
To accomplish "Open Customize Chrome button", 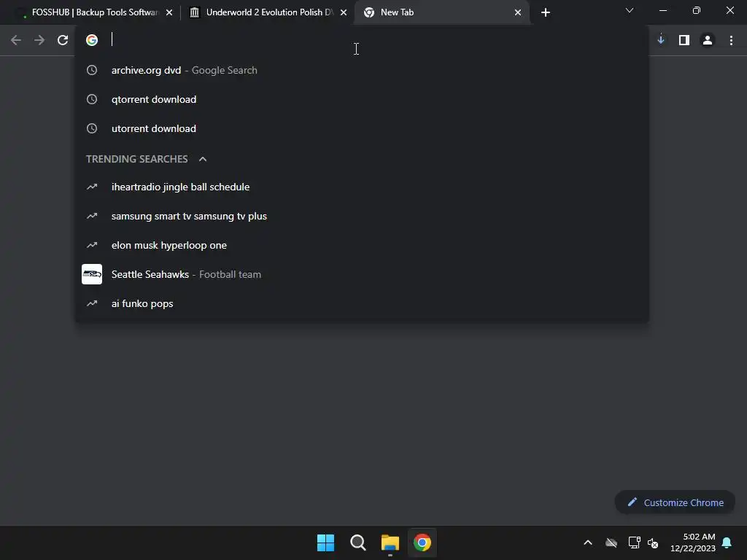I will [675, 502].
